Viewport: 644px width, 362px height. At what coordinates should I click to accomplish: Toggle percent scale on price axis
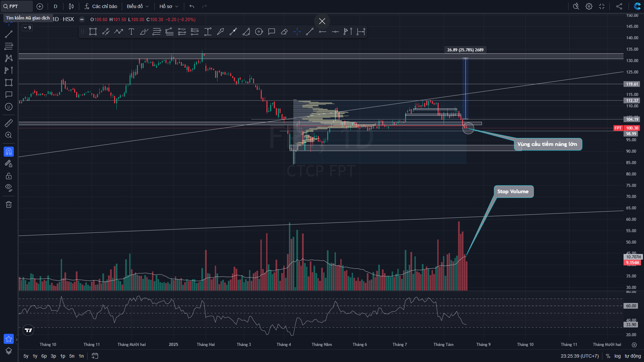tap(608, 356)
